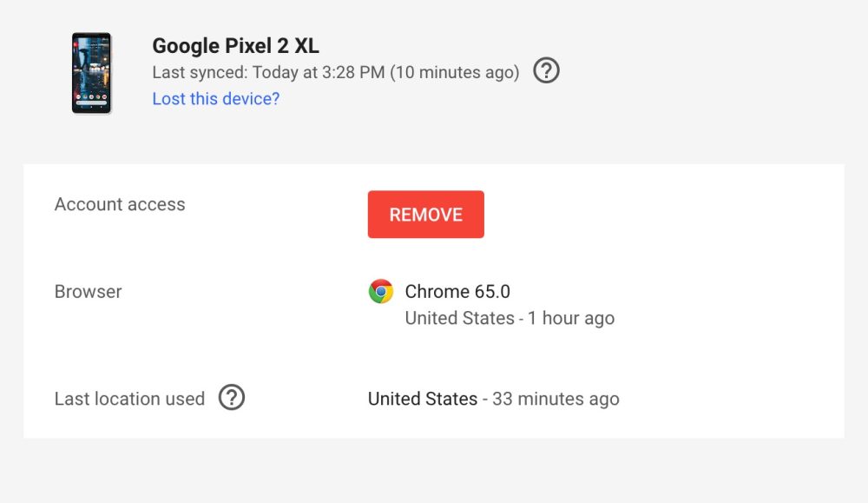This screenshot has height=503, width=868.
Task: Select the Browser row label
Action: tap(88, 292)
